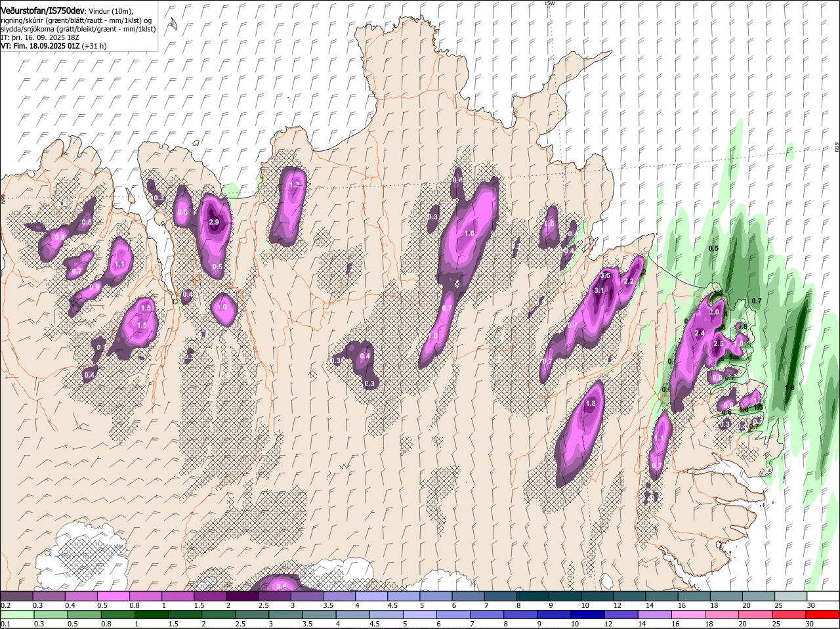Pick the 0.2–0.3 dusky purple swatch, upper legend
Image resolution: width=840 pixels, height=629 pixels.
(16, 596)
